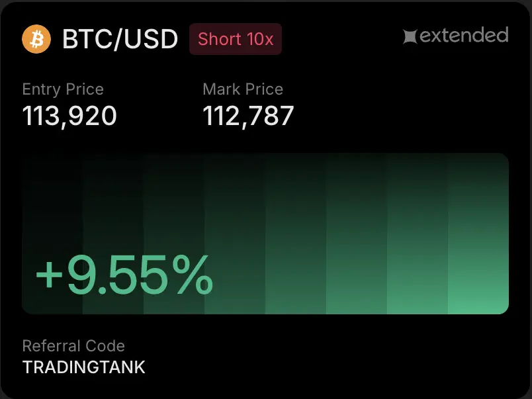This screenshot has height=399, width=532.
Task: Click the orange Bitcoin logo icon
Action: 36,39
